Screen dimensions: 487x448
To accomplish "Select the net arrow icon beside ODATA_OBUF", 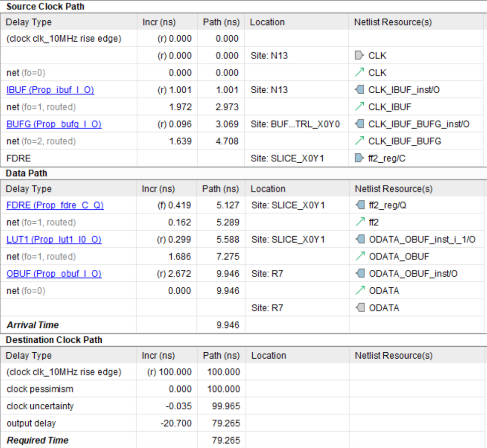I will (x=359, y=256).
